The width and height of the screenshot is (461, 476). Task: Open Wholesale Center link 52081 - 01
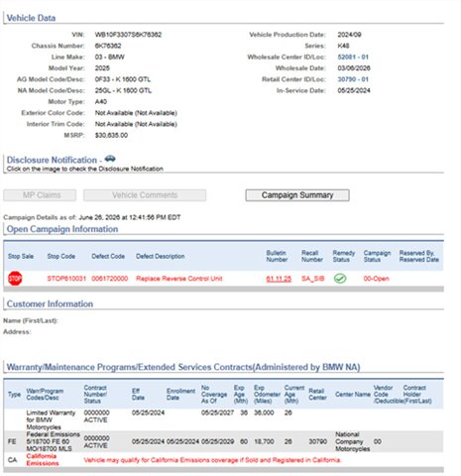pyautogui.click(x=353, y=57)
